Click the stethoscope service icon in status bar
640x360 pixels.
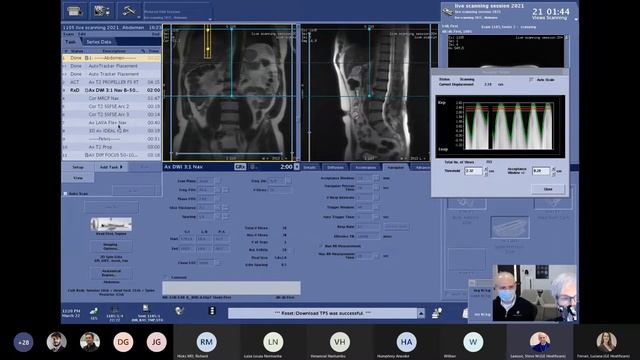(179, 311)
